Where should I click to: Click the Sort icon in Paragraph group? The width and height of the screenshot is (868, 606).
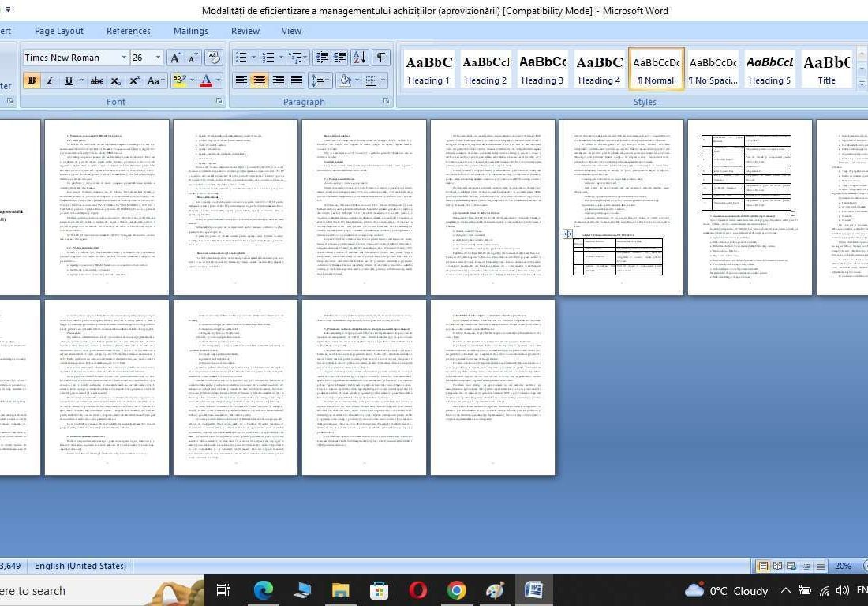pos(359,58)
